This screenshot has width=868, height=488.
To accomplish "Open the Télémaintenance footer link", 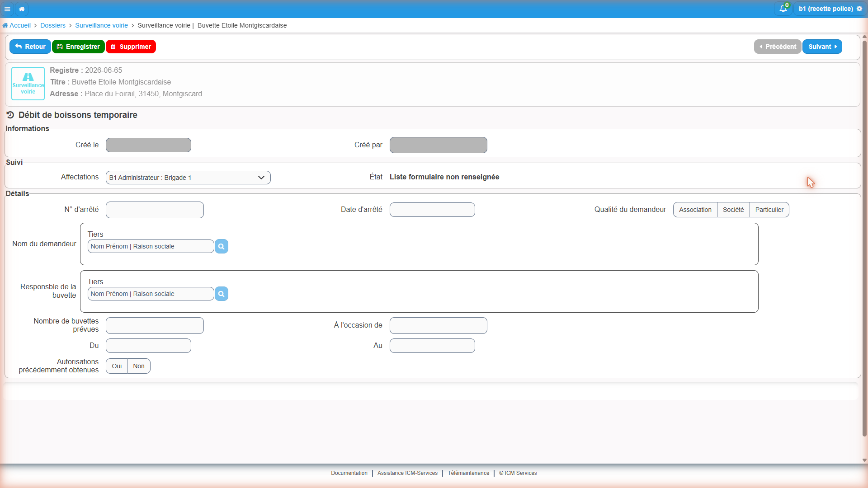I will click(468, 473).
